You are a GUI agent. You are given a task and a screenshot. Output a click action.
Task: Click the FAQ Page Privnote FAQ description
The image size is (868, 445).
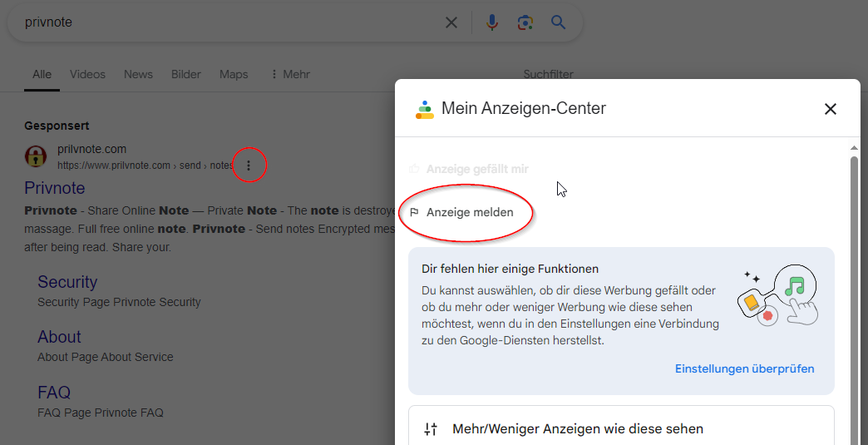[x=101, y=413]
